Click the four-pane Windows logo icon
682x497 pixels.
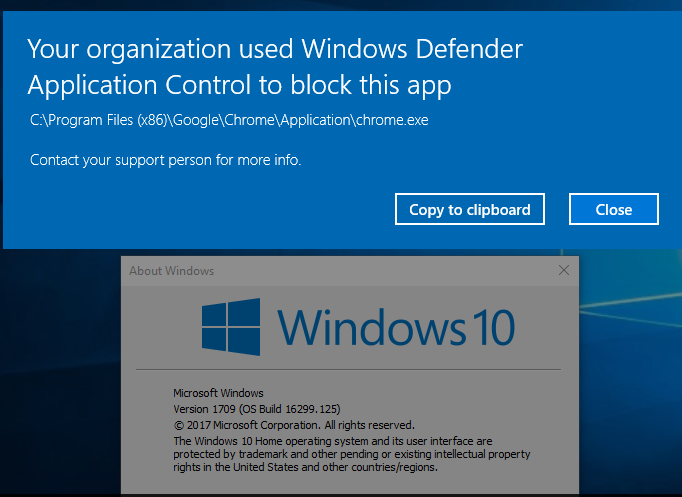click(x=231, y=327)
